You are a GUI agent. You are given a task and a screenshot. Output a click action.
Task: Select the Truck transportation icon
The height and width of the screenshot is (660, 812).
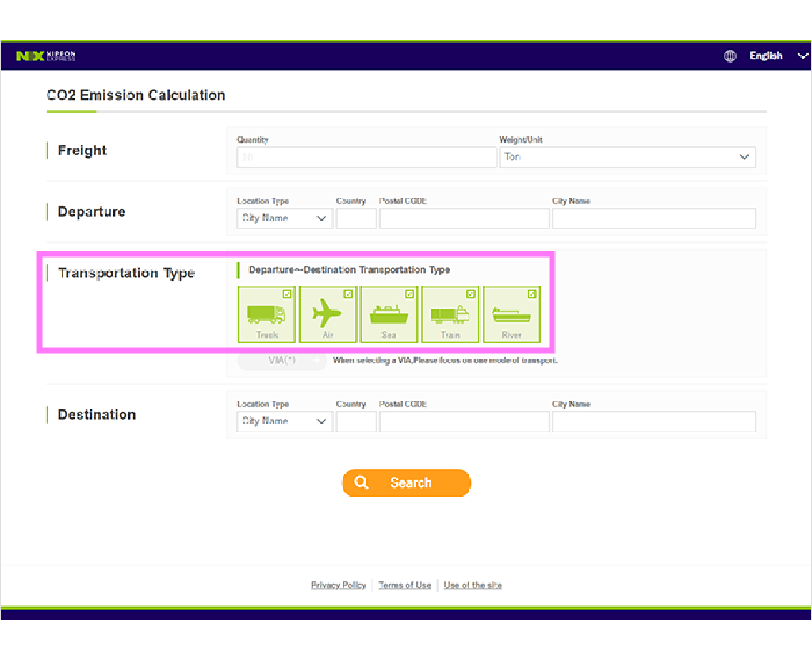pyautogui.click(x=266, y=314)
